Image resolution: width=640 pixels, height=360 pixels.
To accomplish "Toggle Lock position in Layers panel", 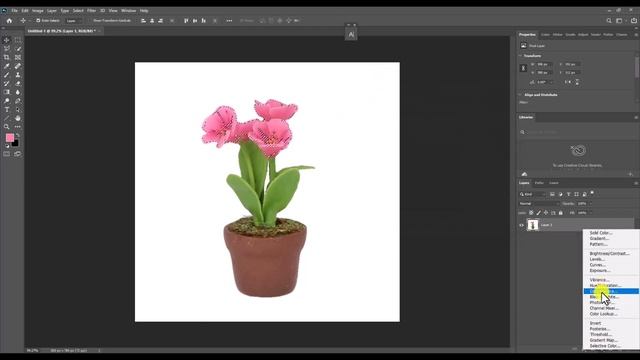I will pos(546,213).
